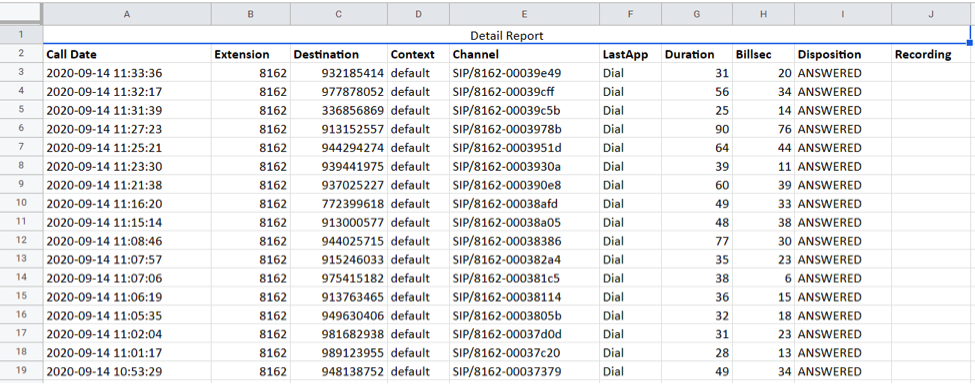Viewport: 975px width, 384px height.
Task: Click the Detail Report title cell
Action: click(507, 35)
